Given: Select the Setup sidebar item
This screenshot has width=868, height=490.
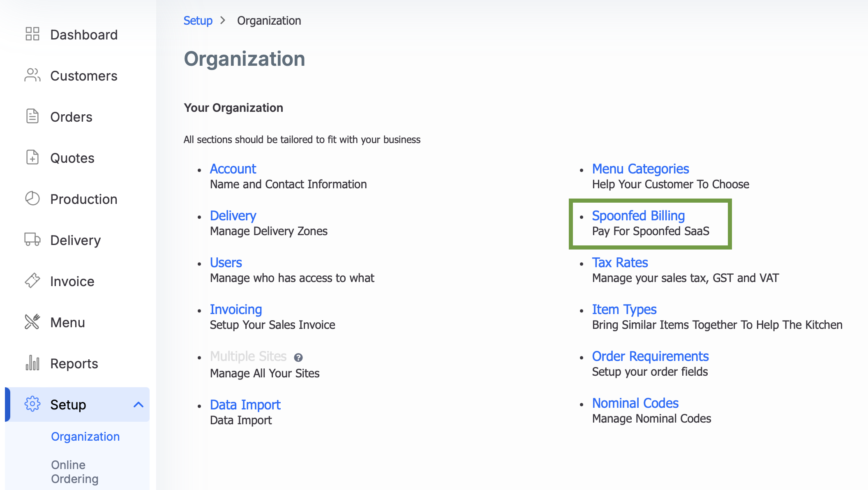Looking at the screenshot, I should click(x=78, y=404).
